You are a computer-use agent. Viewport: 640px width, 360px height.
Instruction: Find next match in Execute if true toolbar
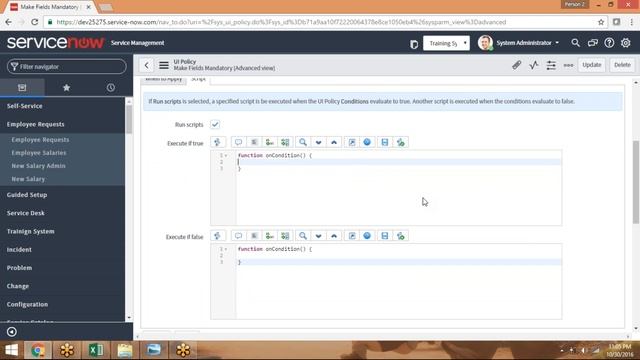tap(318, 142)
